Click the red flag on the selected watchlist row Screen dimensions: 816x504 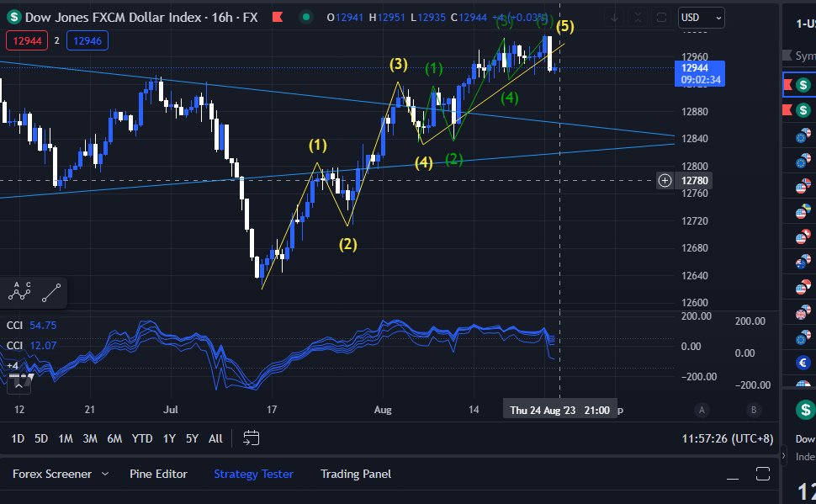[x=788, y=84]
